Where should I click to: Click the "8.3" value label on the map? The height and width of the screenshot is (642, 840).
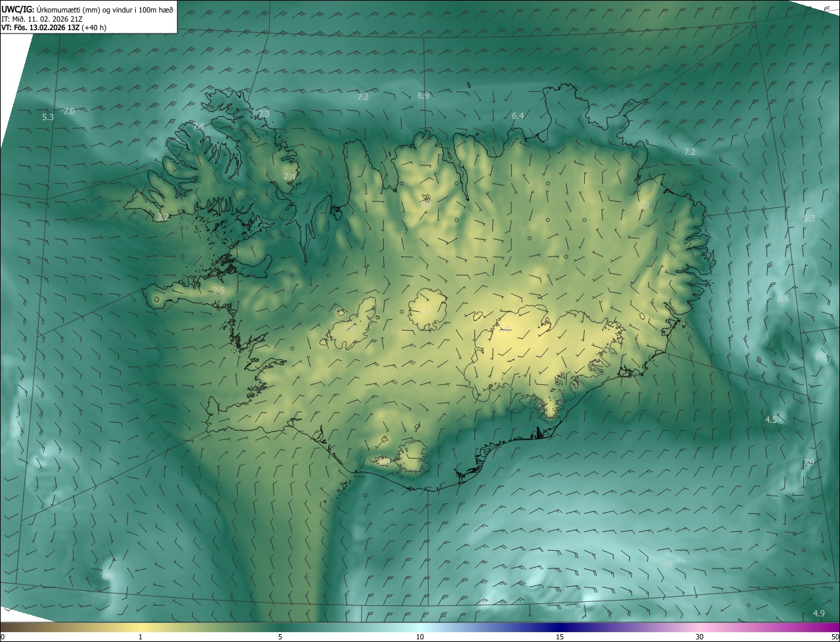coord(809,219)
